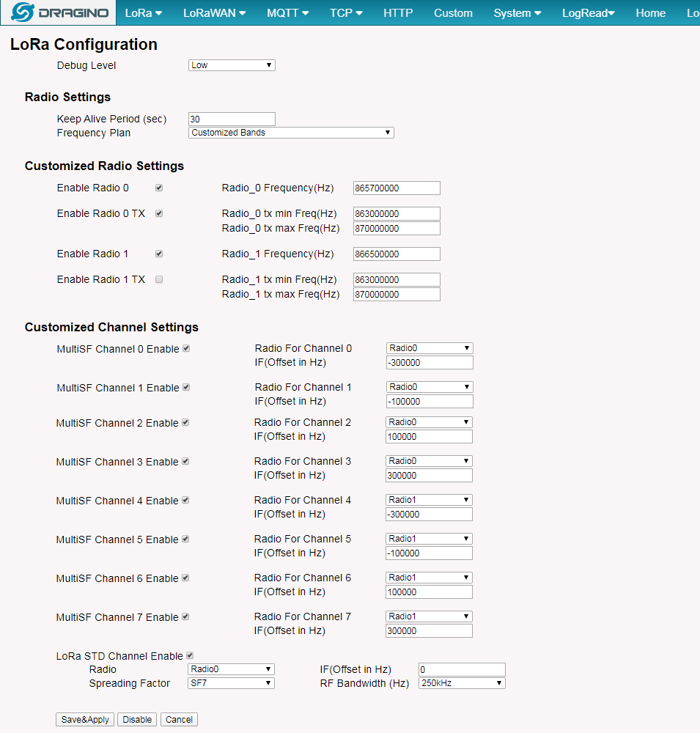Click Channel 6 IF offset field
Image resolution: width=700 pixels, height=733 pixels.
[x=429, y=592]
